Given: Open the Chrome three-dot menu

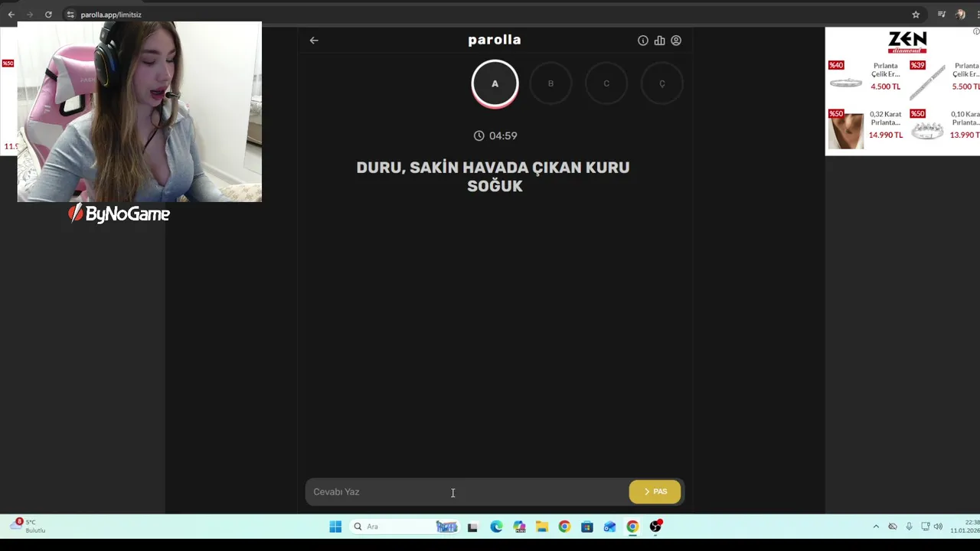Looking at the screenshot, I should click(977, 15).
